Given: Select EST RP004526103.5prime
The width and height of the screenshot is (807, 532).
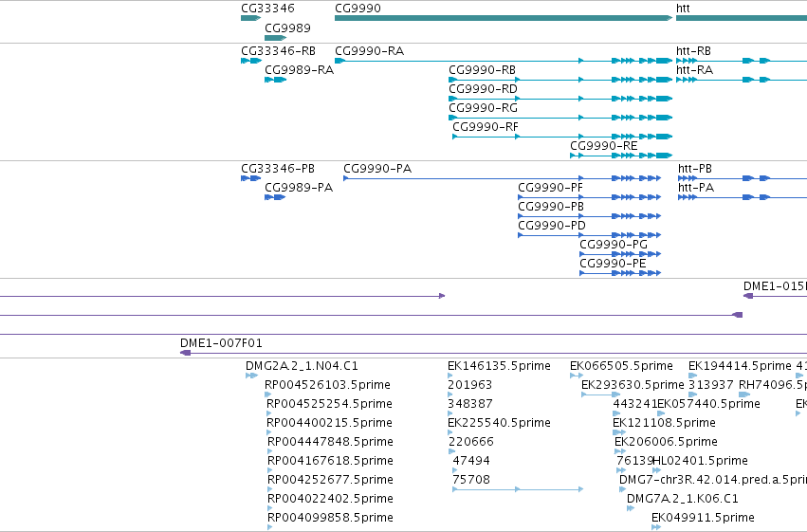Looking at the screenshot, I should click(x=267, y=394).
